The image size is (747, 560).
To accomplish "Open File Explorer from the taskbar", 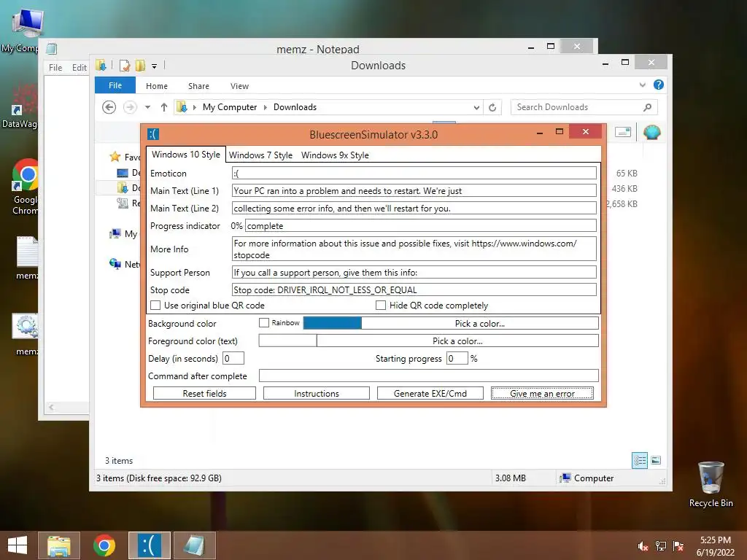I will click(59, 545).
